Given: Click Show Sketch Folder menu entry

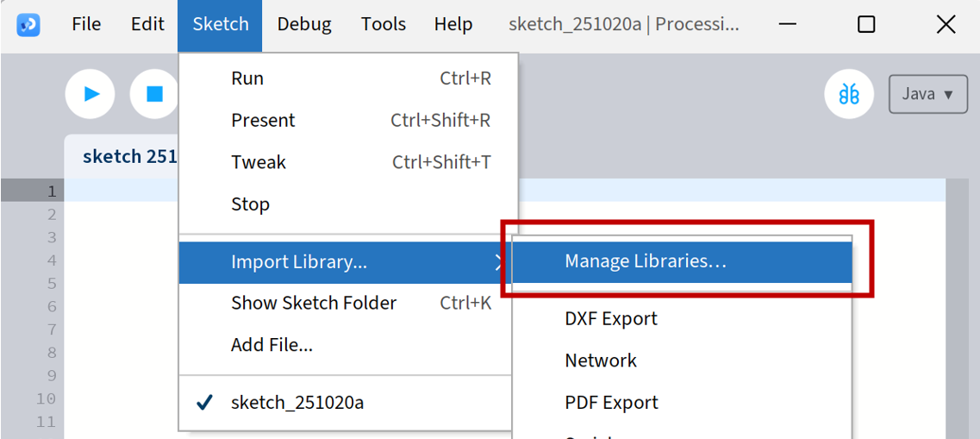Looking at the screenshot, I should (314, 303).
